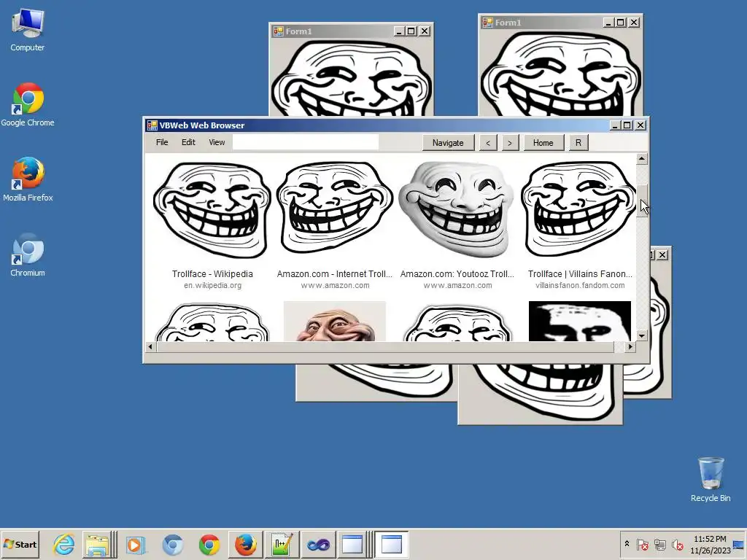The width and height of the screenshot is (747, 560).
Task: Click the vertical scrollbar down arrow
Action: click(642, 335)
